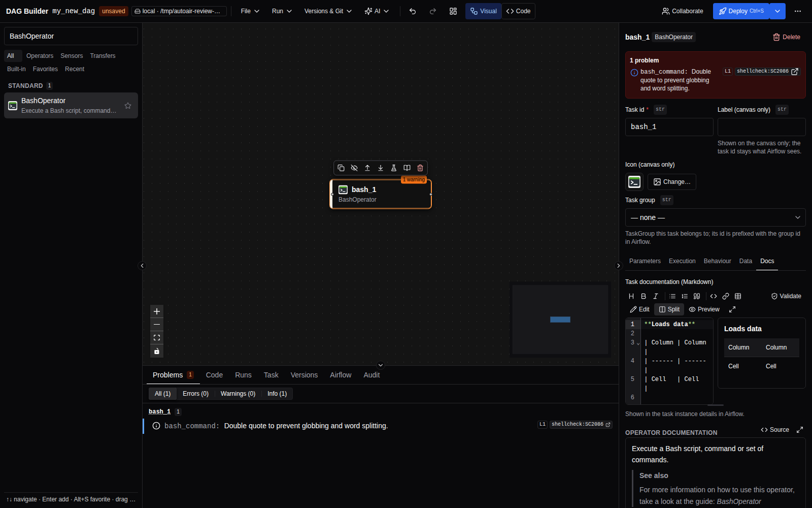Image resolution: width=812 pixels, height=508 pixels.
Task: Click the upload arrow icon above bash_1
Action: pos(367,168)
